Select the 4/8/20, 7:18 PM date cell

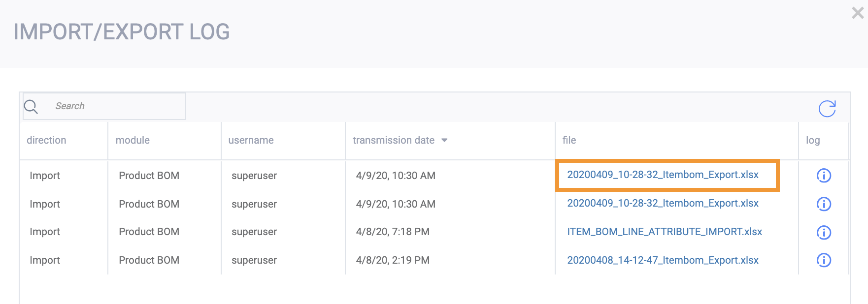coord(393,232)
